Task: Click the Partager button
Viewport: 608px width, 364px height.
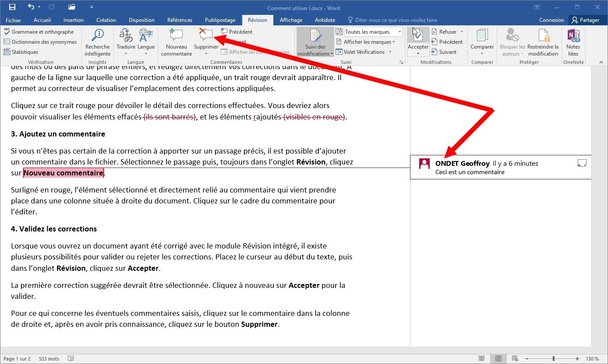Action: click(585, 20)
